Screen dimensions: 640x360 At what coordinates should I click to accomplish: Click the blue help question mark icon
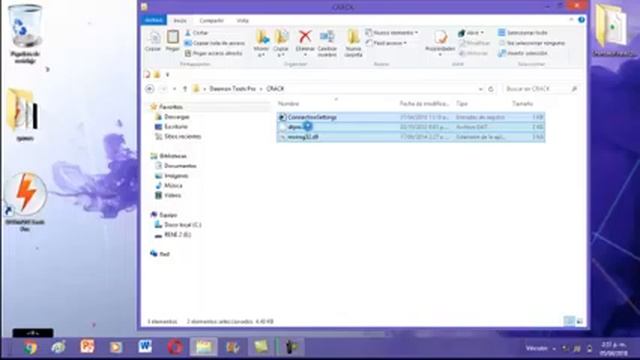[x=581, y=20]
